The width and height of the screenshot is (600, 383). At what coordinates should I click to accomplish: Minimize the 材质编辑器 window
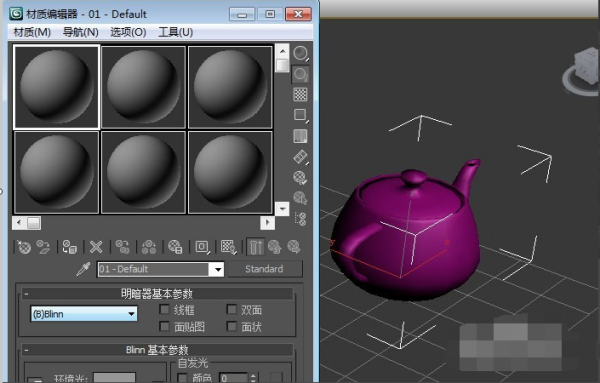click(242, 15)
